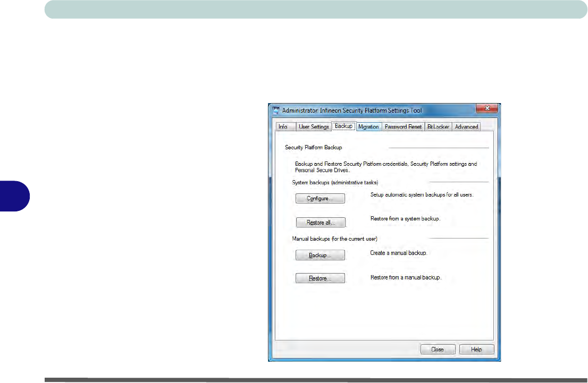Click the Security Platform Backup heading
This screenshot has height=383, width=588.
tap(314, 147)
